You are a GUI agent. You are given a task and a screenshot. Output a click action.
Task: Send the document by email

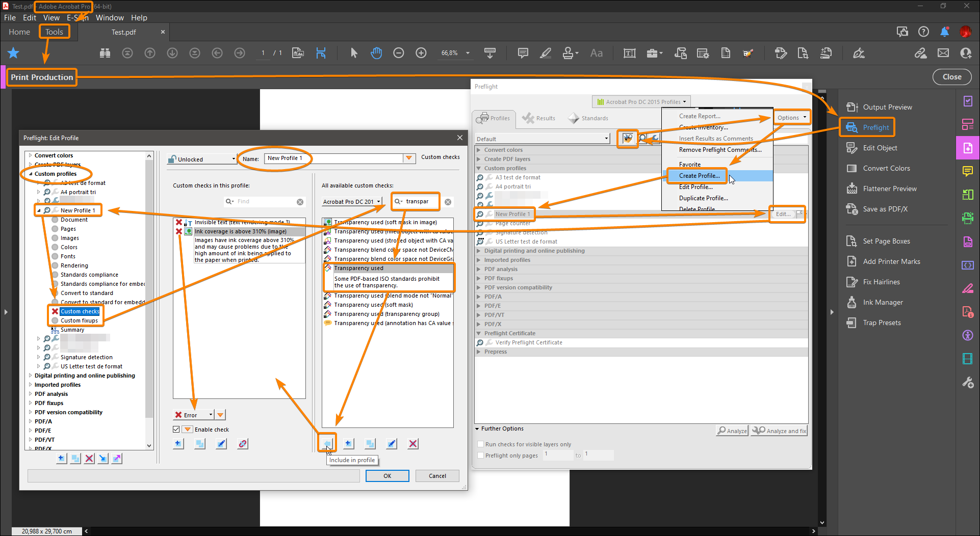point(943,52)
